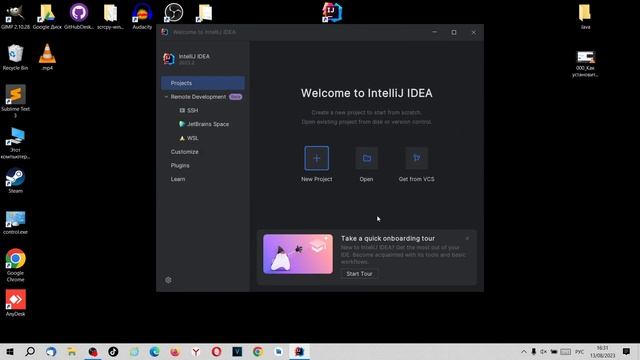Image resolution: width=640 pixels, height=360 pixels.
Task: Open the .mp4 VLC file on desktop
Action: pyautogui.click(x=47, y=57)
